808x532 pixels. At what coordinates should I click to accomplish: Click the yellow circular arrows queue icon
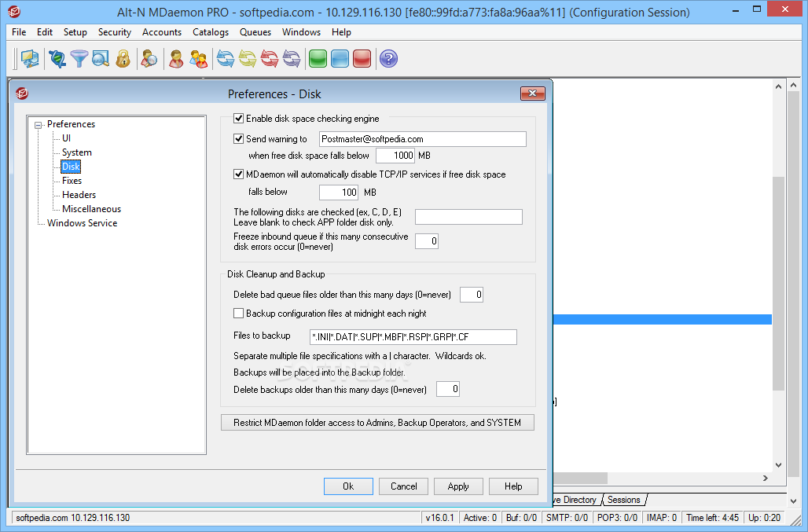point(248,59)
